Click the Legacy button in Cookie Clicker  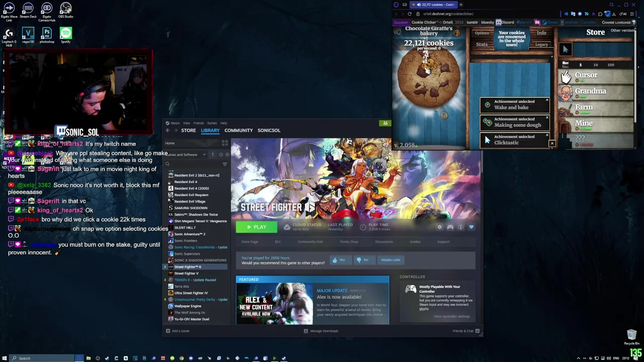[x=541, y=44]
